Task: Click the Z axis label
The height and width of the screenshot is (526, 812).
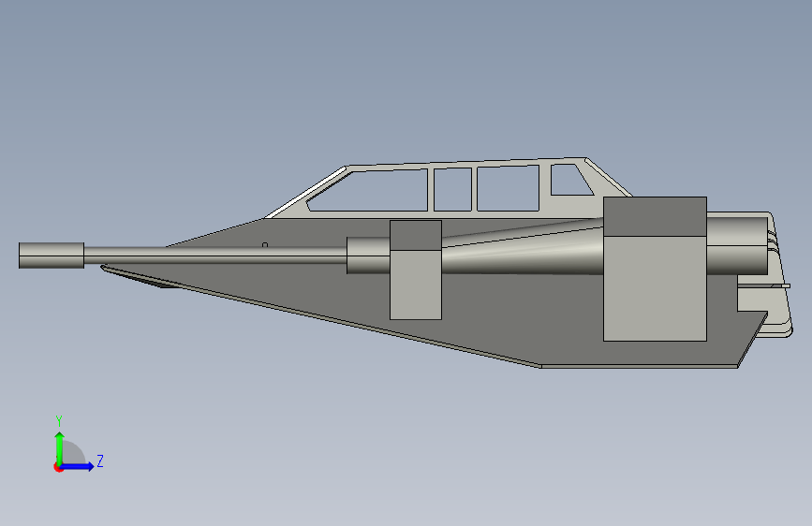Action: pos(100,460)
